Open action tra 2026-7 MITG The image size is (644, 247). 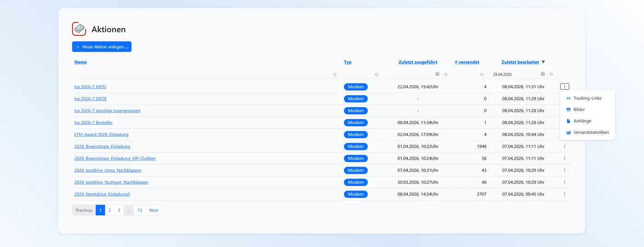90,86
